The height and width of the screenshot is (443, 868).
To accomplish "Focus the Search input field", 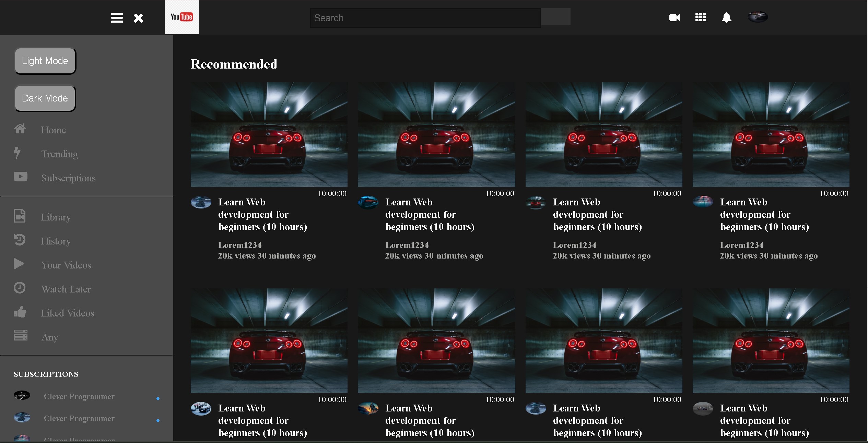I will (x=425, y=18).
